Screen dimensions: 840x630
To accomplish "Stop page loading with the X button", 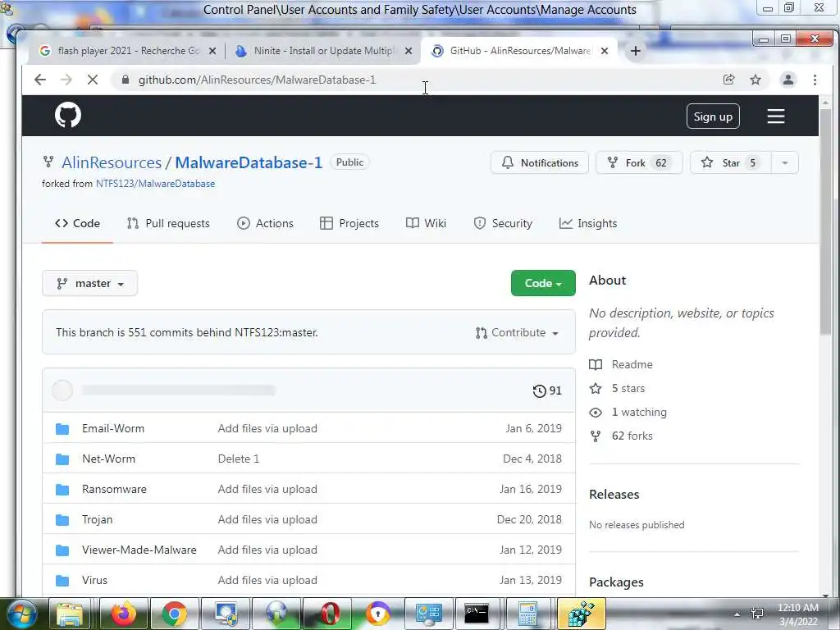I will coord(93,80).
